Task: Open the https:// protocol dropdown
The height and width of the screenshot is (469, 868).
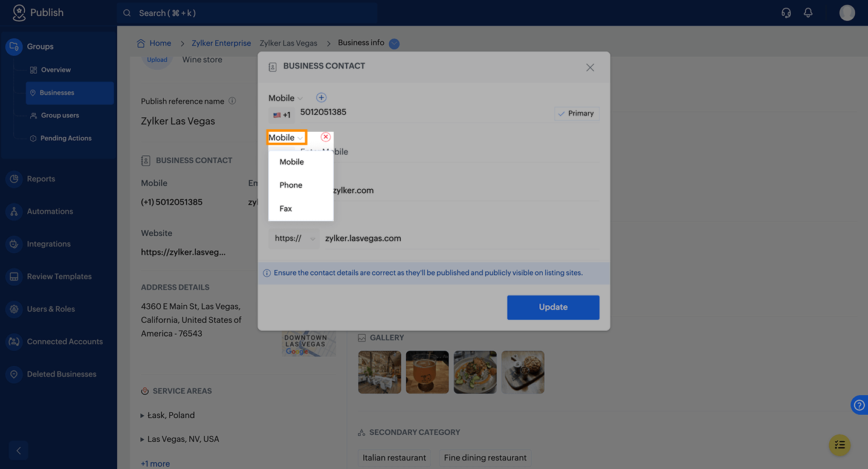Action: click(x=295, y=238)
